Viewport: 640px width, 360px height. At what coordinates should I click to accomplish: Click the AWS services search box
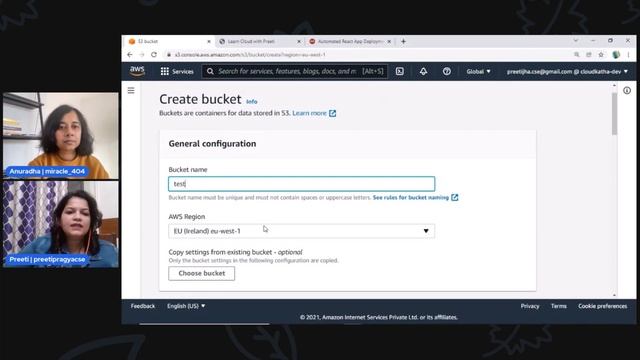click(x=294, y=71)
